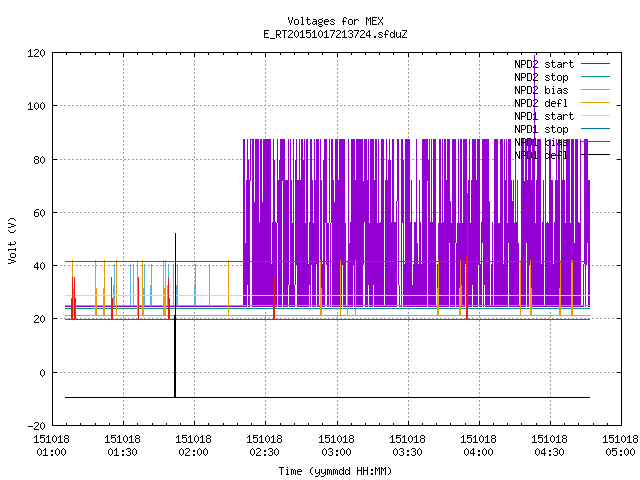Click the NPD2 bias light-blue legend line
The image size is (640, 480).
pos(595,90)
